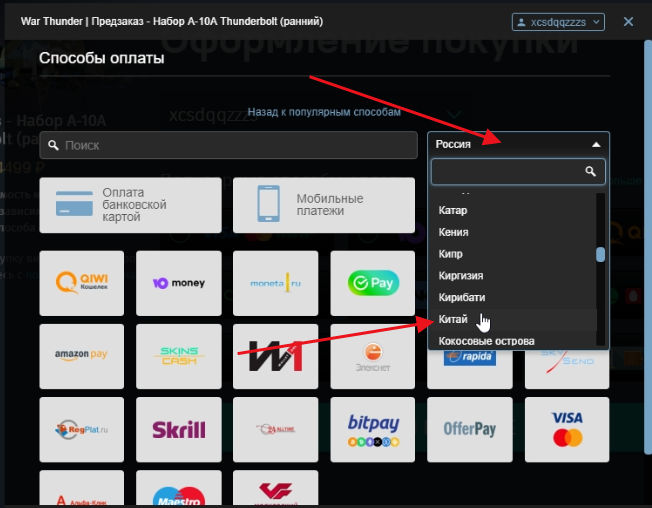Select the 24 AllTime payment tile
The height and width of the screenshot is (508, 652).
[x=276, y=429]
